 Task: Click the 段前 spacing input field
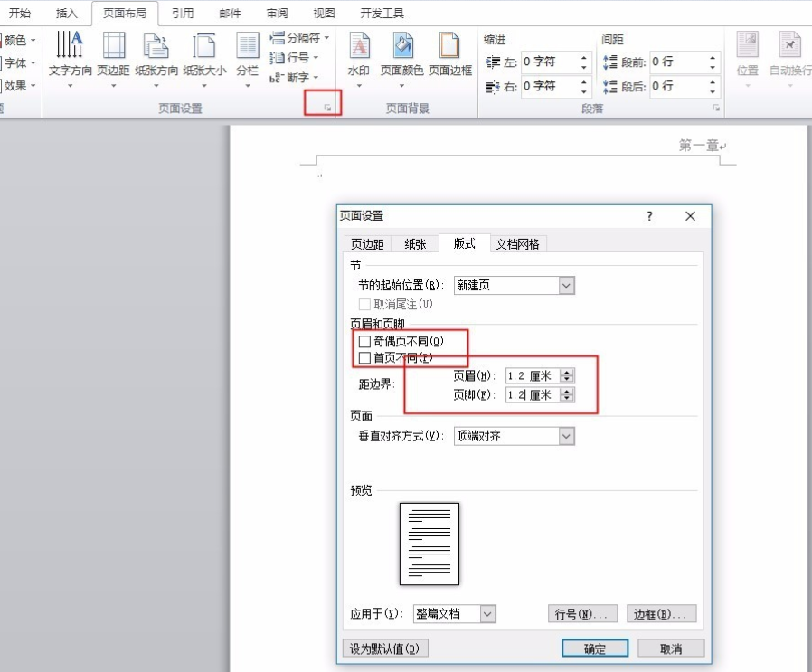point(678,62)
